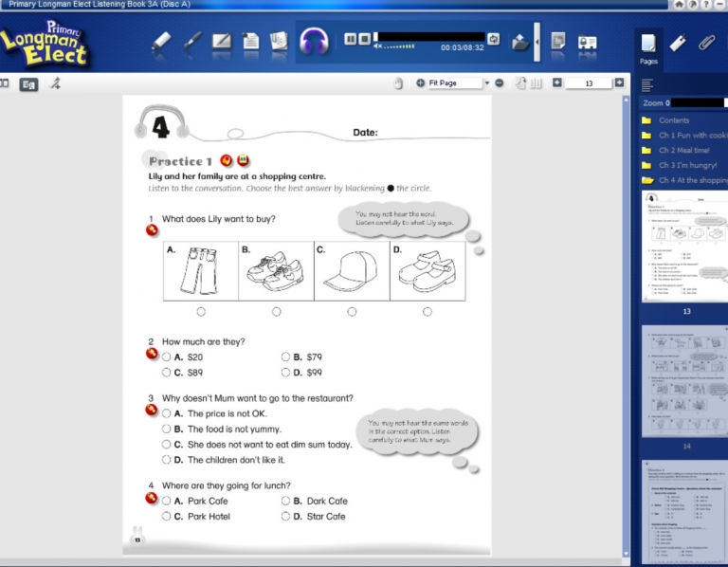Open the Pages tab
This screenshot has width=728, height=567.
pyautogui.click(x=648, y=46)
